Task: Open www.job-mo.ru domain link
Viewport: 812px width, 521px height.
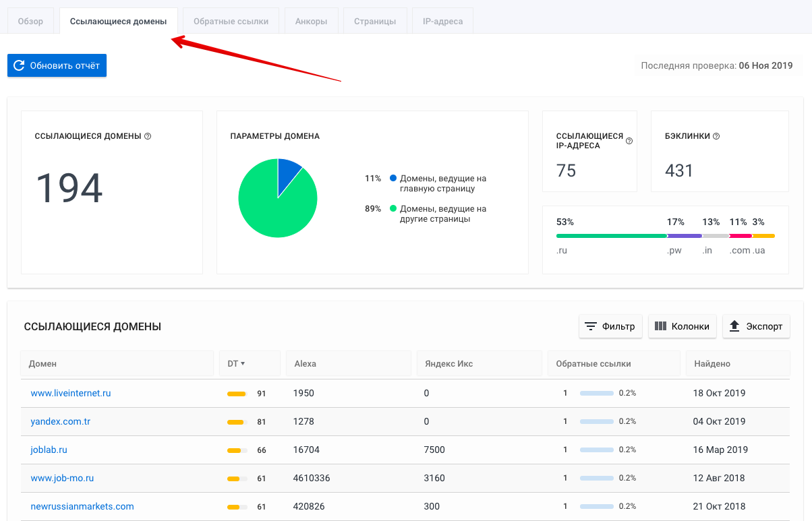Action: point(62,478)
